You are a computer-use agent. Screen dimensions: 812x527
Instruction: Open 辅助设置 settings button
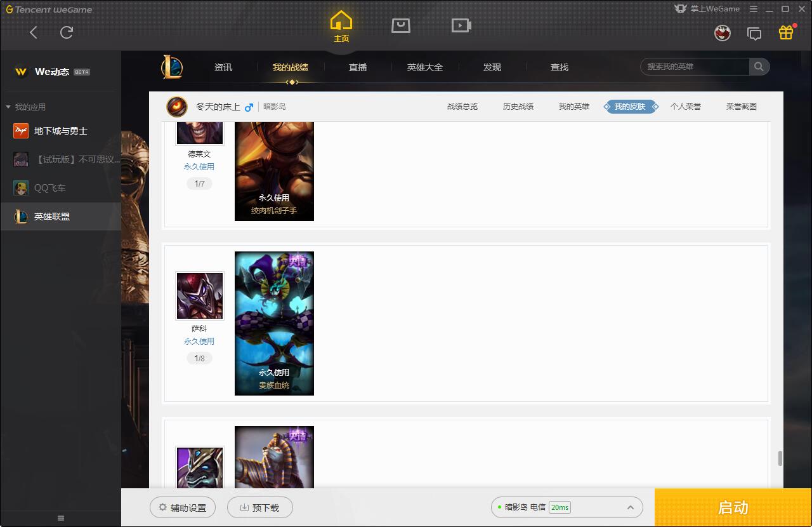(x=183, y=507)
